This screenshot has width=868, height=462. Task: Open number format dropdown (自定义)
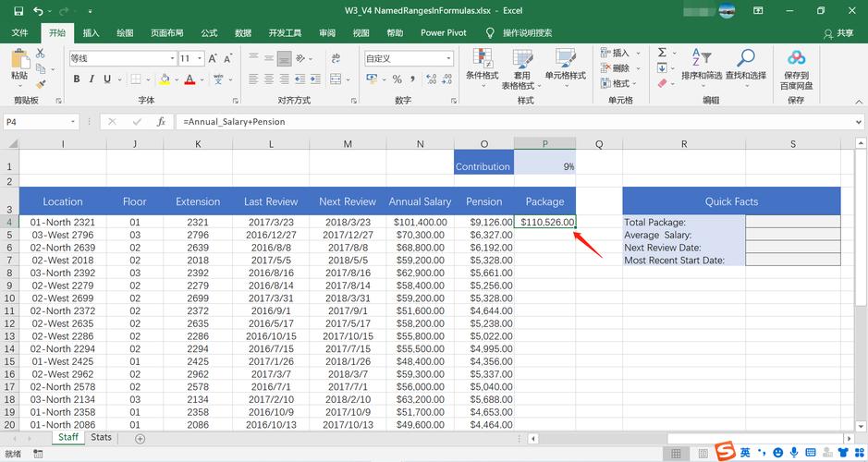coord(448,58)
